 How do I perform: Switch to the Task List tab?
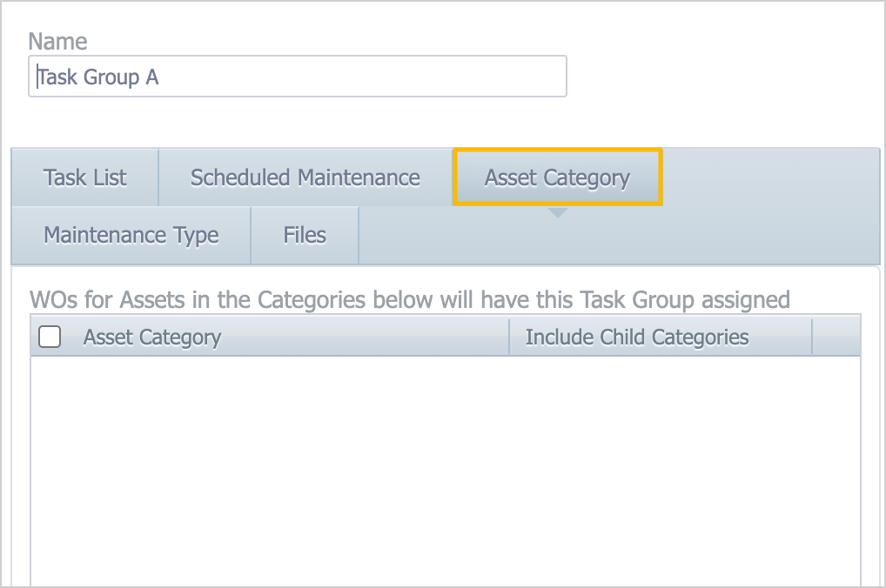(x=85, y=177)
